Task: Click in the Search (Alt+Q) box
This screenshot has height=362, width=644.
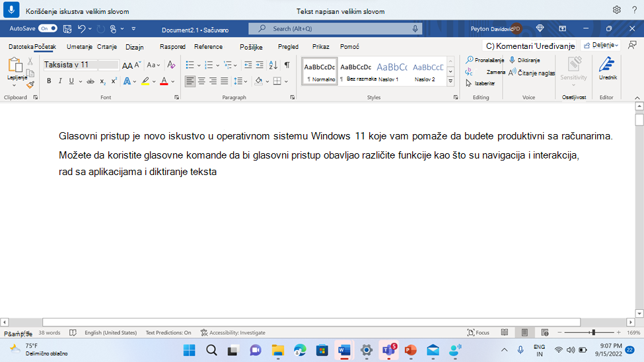Action: click(x=335, y=29)
